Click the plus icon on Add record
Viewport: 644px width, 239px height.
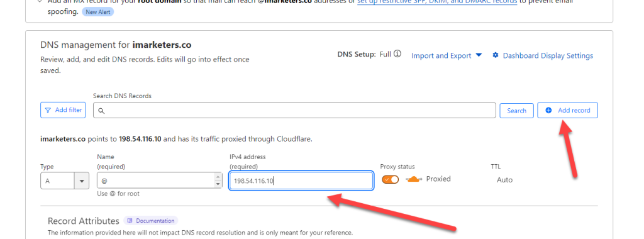coord(548,111)
